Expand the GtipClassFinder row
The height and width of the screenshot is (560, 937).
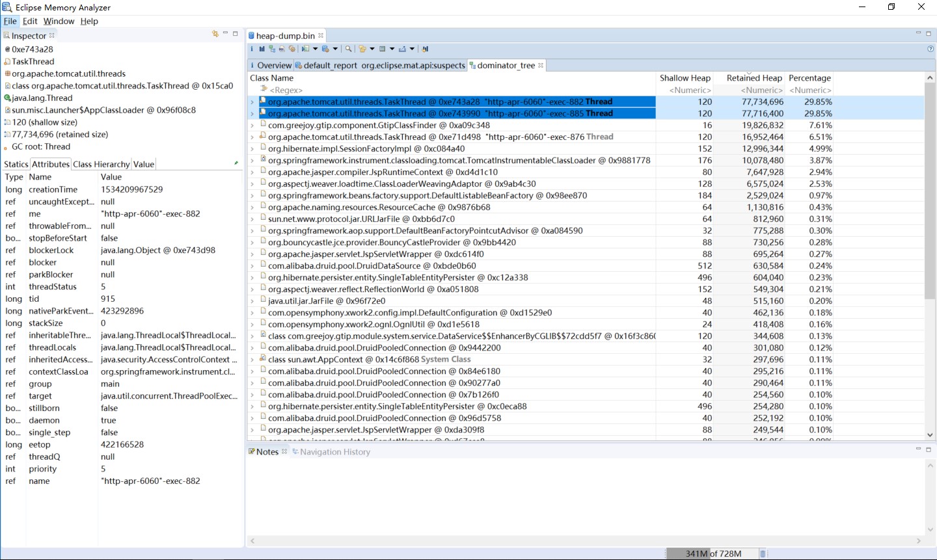click(252, 126)
